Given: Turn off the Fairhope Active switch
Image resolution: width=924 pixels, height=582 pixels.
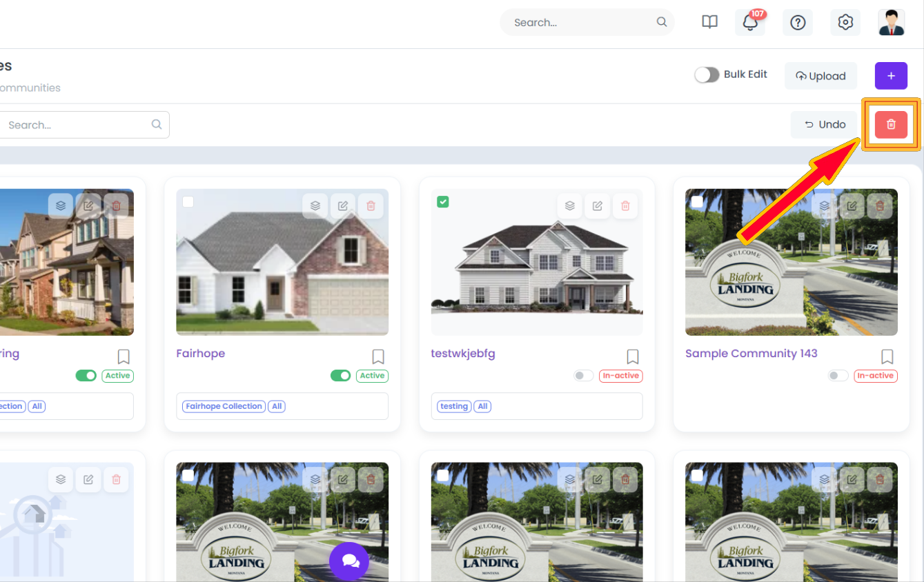Looking at the screenshot, I should click(x=341, y=376).
